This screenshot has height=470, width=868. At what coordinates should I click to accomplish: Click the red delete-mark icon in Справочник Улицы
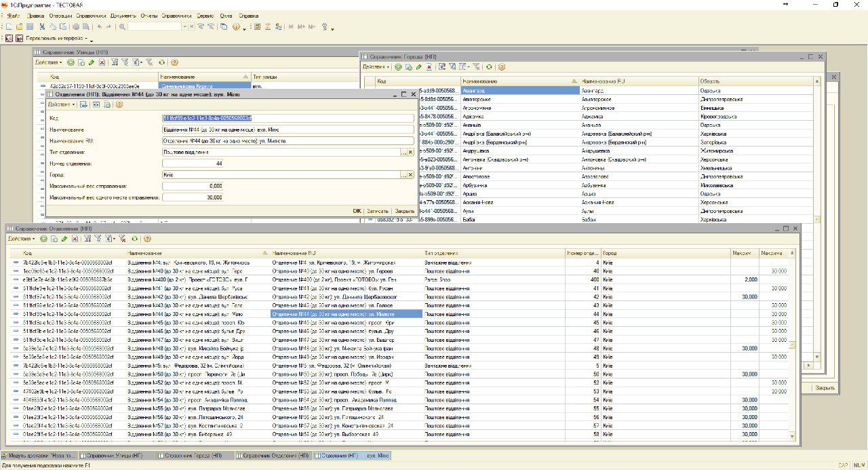pyautogui.click(x=102, y=62)
